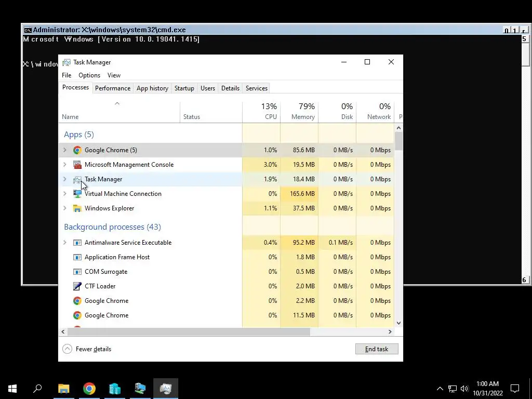Click vertical scrollbar up arrow in Task Manager
The image size is (532, 399).
coord(398,128)
